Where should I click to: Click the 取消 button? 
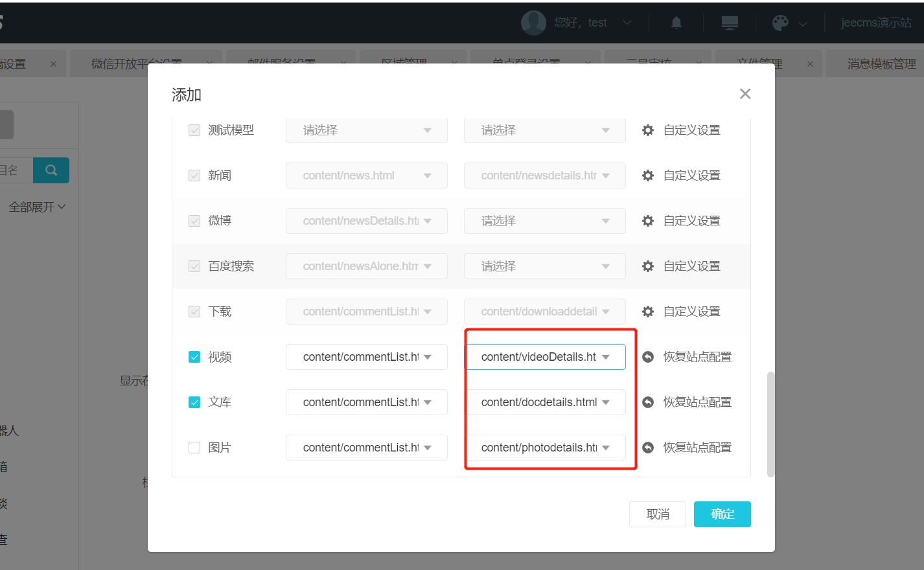point(658,514)
